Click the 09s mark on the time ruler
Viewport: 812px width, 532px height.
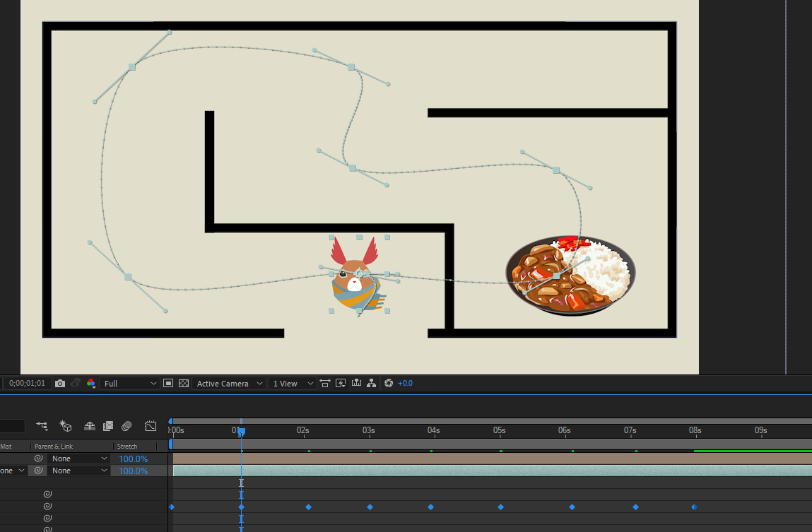click(x=760, y=430)
